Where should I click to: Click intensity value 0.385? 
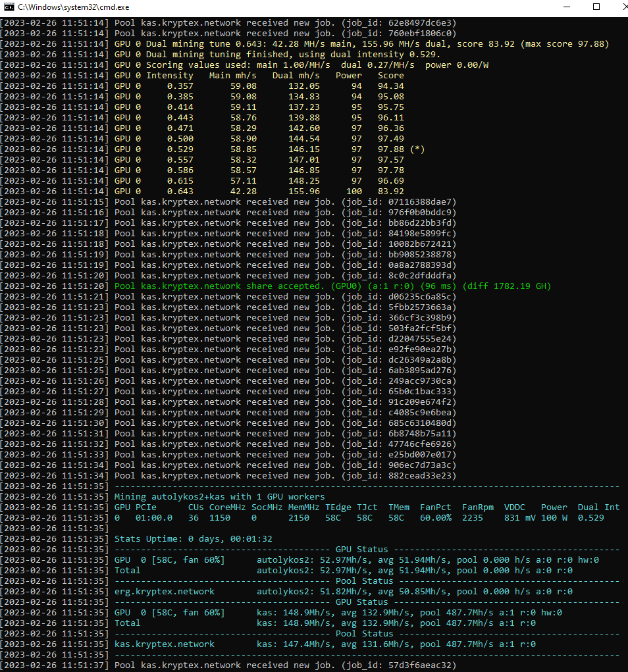180,97
